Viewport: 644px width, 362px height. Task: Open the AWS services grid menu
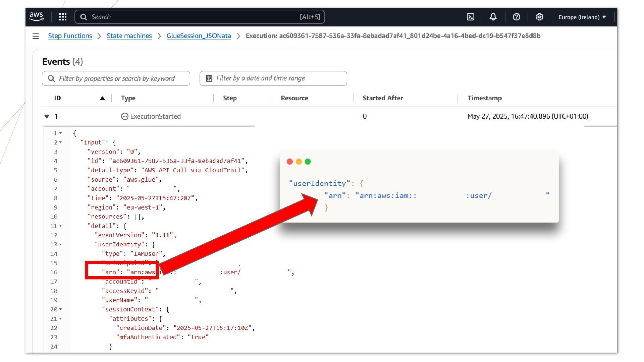pos(63,17)
